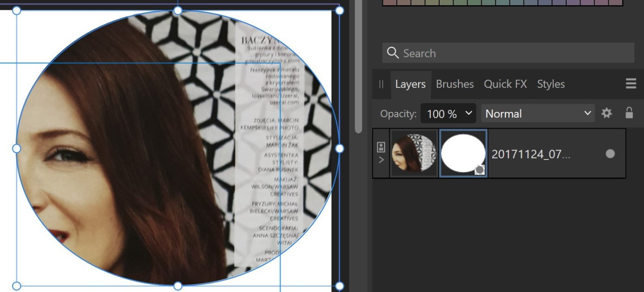Image resolution: width=644 pixels, height=292 pixels.
Task: Click the bottom-right corner selection handle
Action: (339, 286)
